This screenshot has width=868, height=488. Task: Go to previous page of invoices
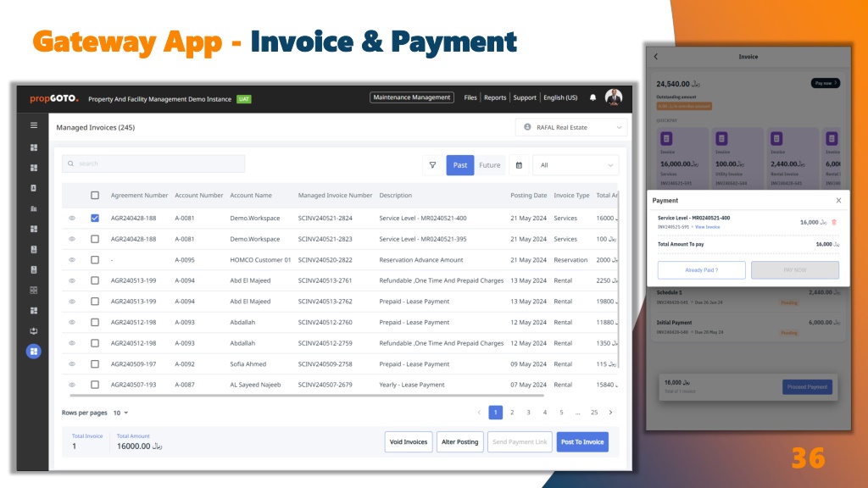pos(480,413)
